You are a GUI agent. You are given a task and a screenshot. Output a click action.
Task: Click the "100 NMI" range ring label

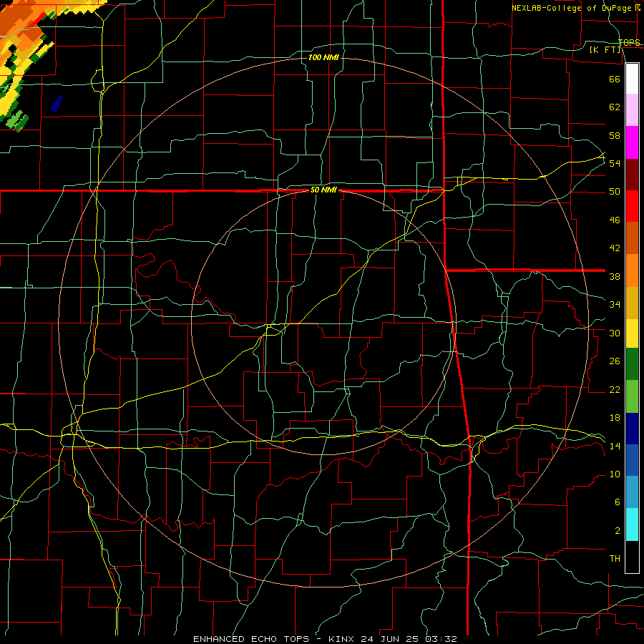(x=323, y=57)
